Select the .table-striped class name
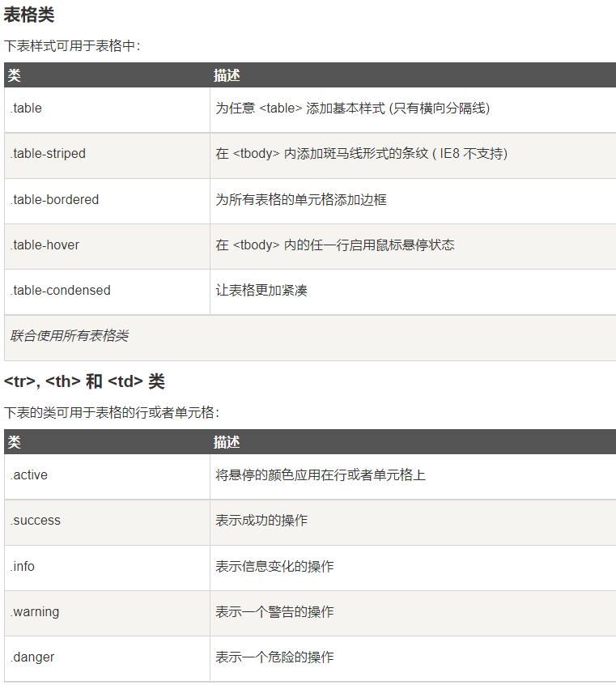This screenshot has height=685, width=616. (48, 154)
